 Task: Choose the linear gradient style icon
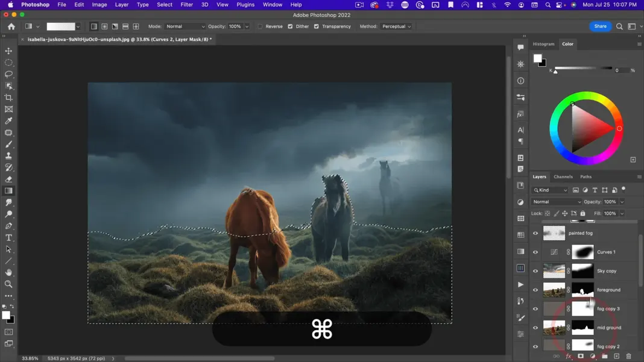pos(94,27)
